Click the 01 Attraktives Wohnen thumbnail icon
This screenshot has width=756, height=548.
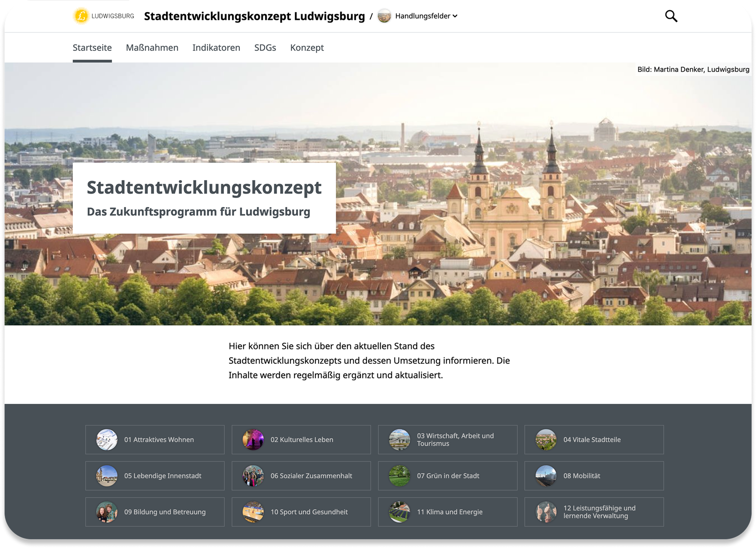click(x=107, y=440)
